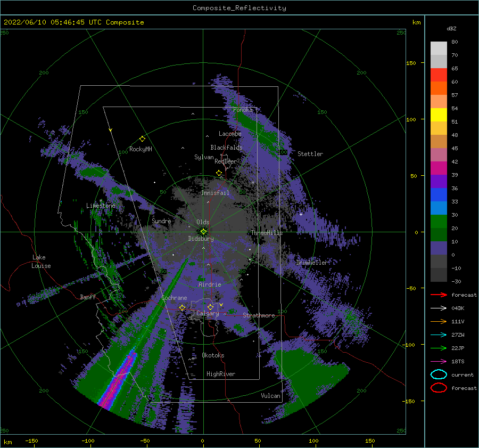Click the dark gray -30 to -10 dBZ swatch
This screenshot has height=448, width=479.
[439, 275]
